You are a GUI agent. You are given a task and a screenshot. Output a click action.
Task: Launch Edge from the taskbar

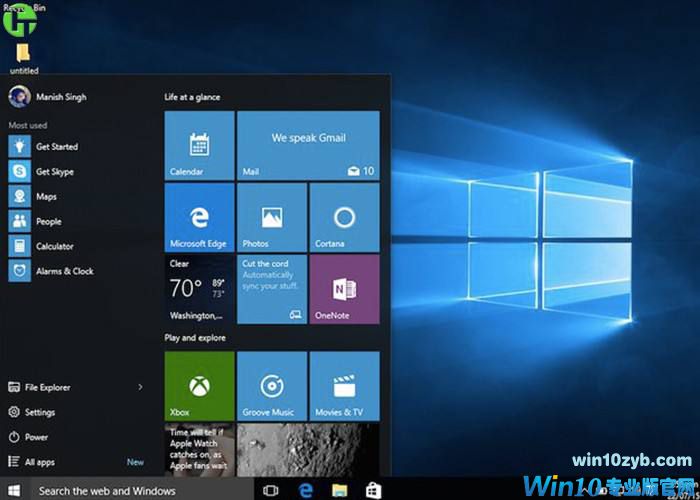tap(306, 491)
